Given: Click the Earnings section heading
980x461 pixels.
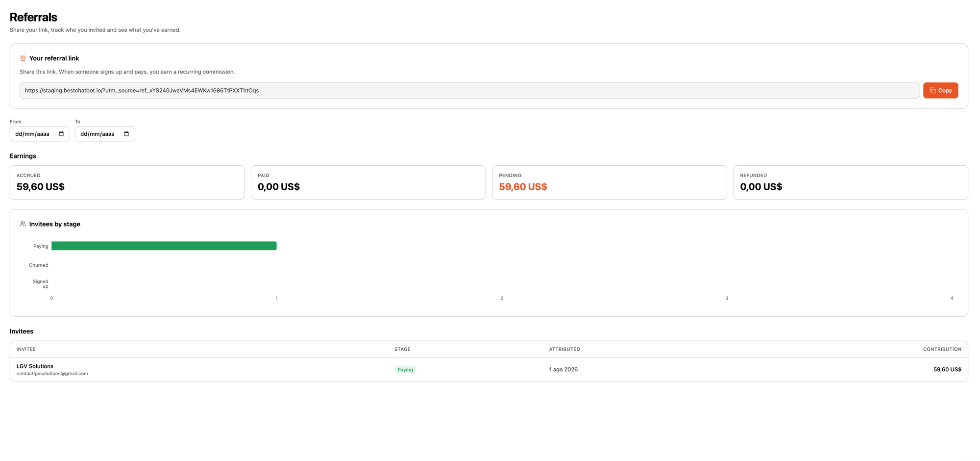Looking at the screenshot, I should click(23, 156).
